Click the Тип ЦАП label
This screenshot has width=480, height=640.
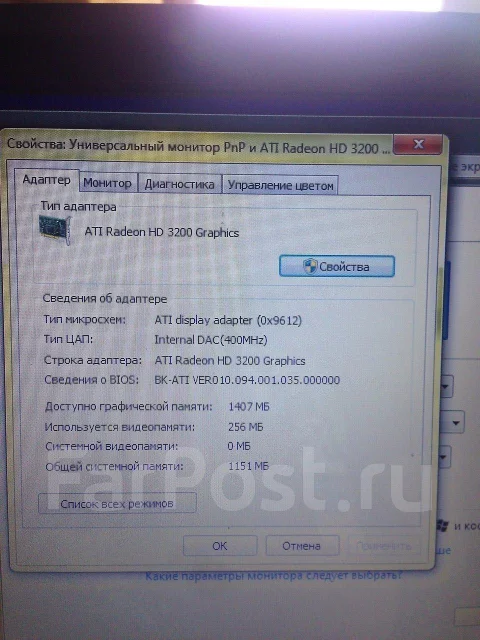point(68,339)
